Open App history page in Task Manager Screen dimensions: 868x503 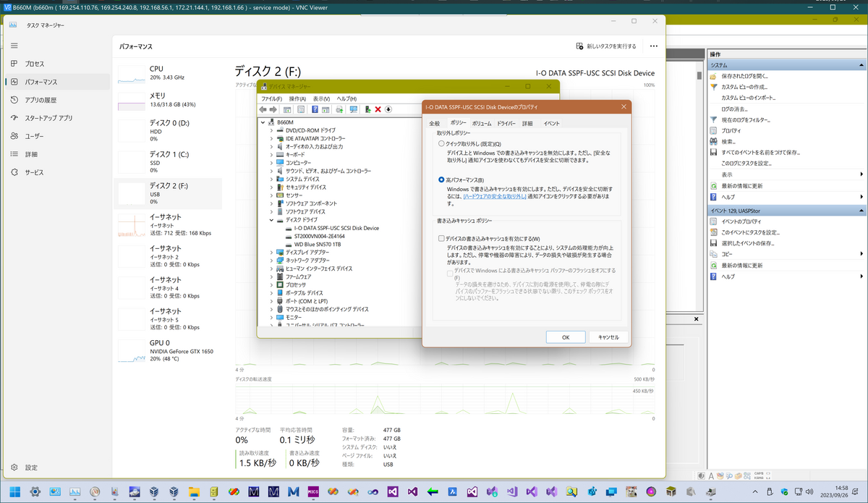58,100
